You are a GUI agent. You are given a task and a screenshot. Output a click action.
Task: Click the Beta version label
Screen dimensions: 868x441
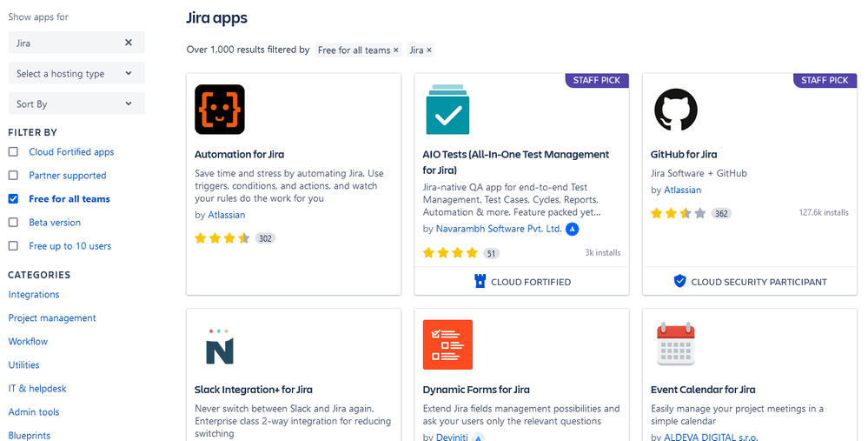point(55,222)
